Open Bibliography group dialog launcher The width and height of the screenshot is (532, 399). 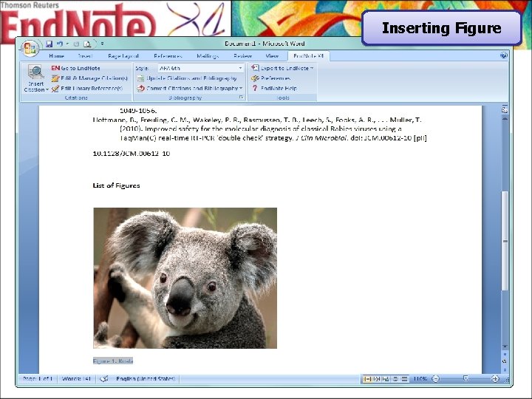241,98
